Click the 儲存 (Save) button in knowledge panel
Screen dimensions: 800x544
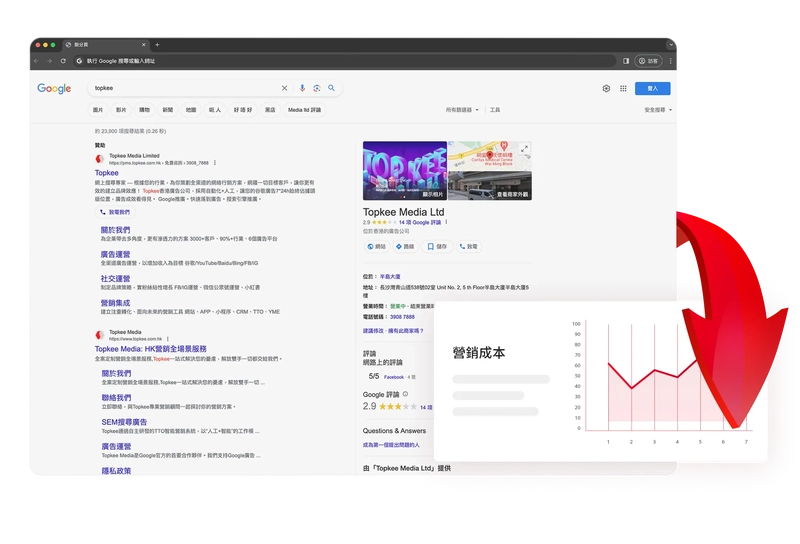click(x=437, y=246)
